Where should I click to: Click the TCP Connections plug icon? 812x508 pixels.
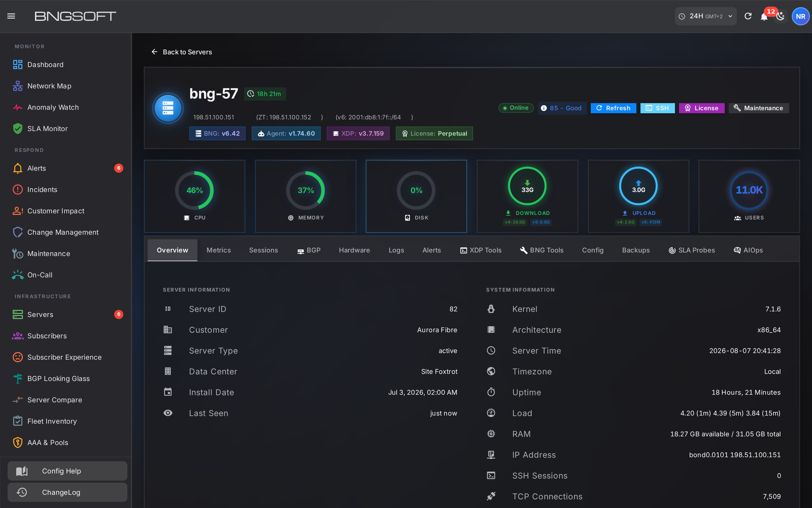coord(491,496)
